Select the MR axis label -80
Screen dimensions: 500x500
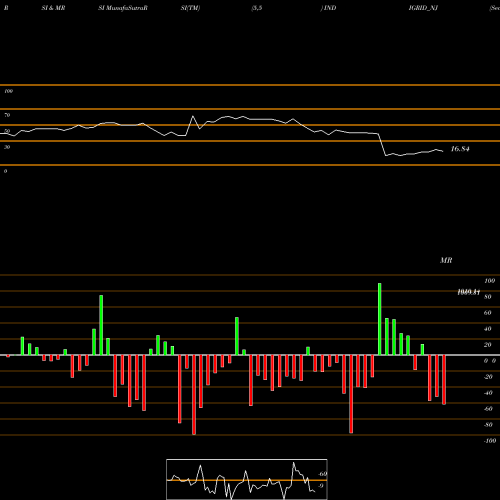tap(488, 425)
